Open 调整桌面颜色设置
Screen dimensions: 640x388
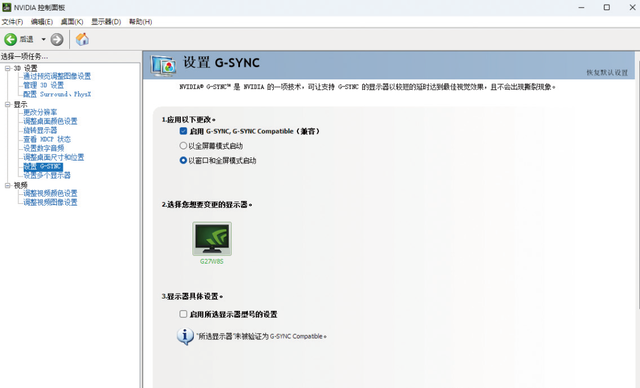click(x=50, y=121)
